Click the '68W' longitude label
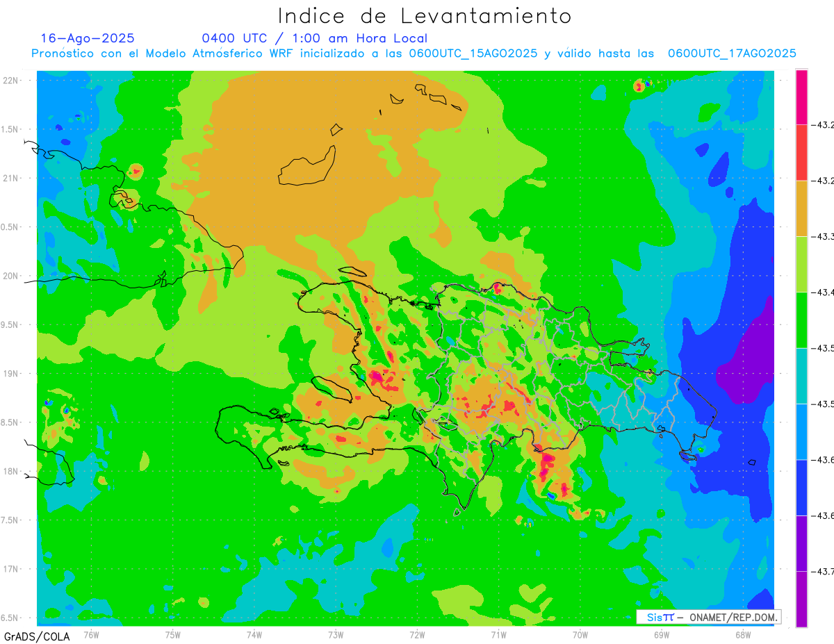The height and width of the screenshot is (644, 834). pyautogui.click(x=743, y=634)
